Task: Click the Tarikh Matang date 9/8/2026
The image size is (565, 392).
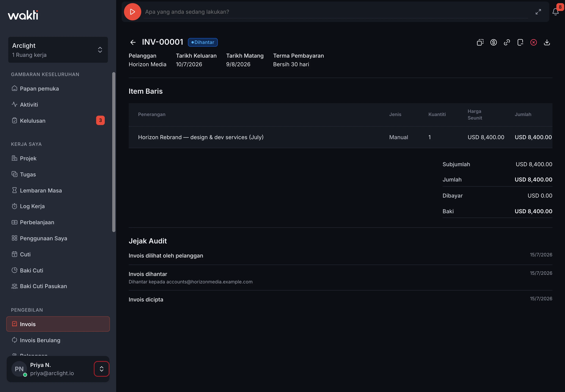Action: pos(238,64)
